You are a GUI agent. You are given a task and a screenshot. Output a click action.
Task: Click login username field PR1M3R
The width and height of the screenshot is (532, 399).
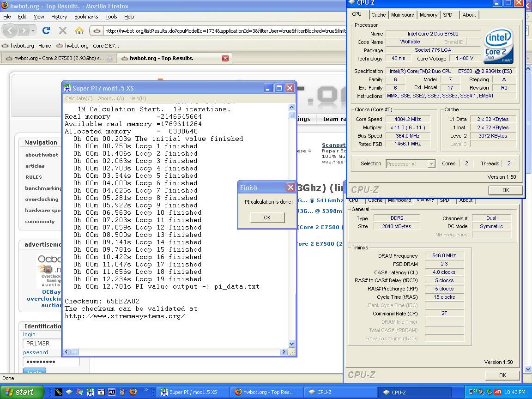[42, 344]
